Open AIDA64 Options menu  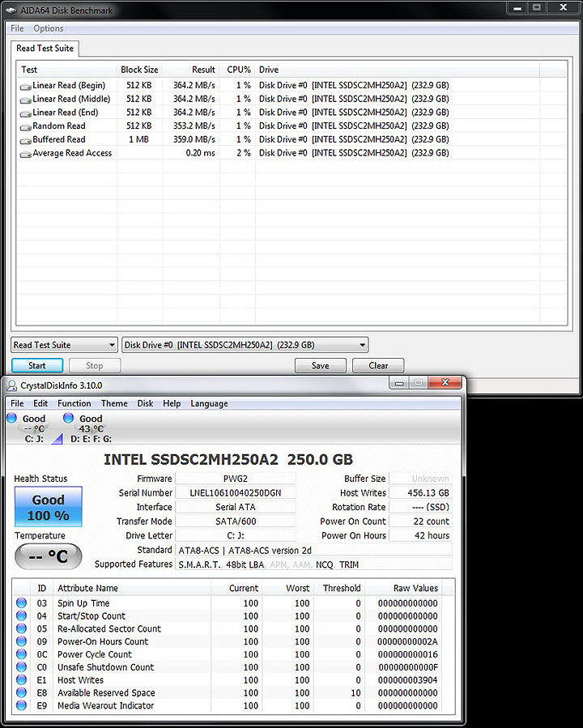[x=49, y=28]
